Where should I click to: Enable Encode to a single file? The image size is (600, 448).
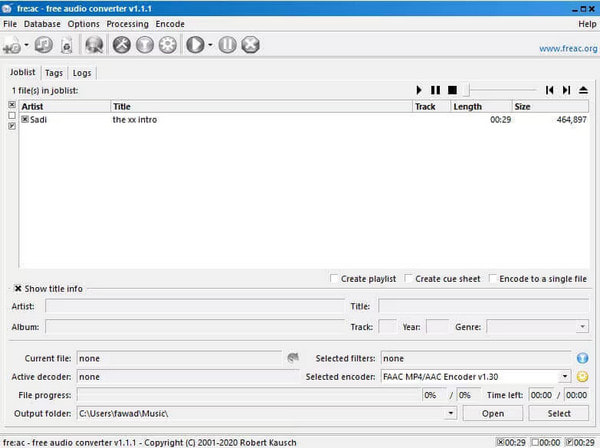click(x=492, y=279)
